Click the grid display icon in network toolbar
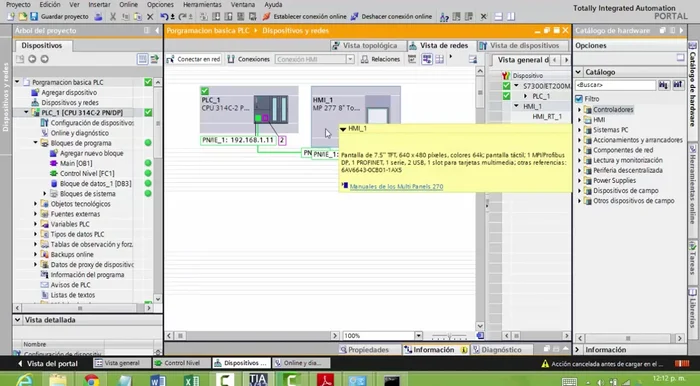The height and width of the screenshot is (386, 700). pyautogui.click(x=440, y=59)
